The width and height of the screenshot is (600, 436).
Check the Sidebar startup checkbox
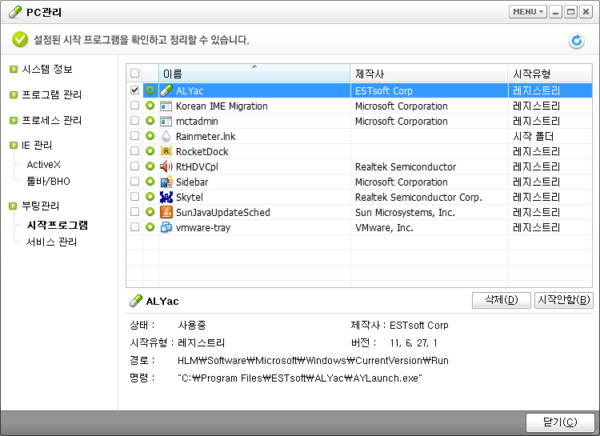coord(135,182)
